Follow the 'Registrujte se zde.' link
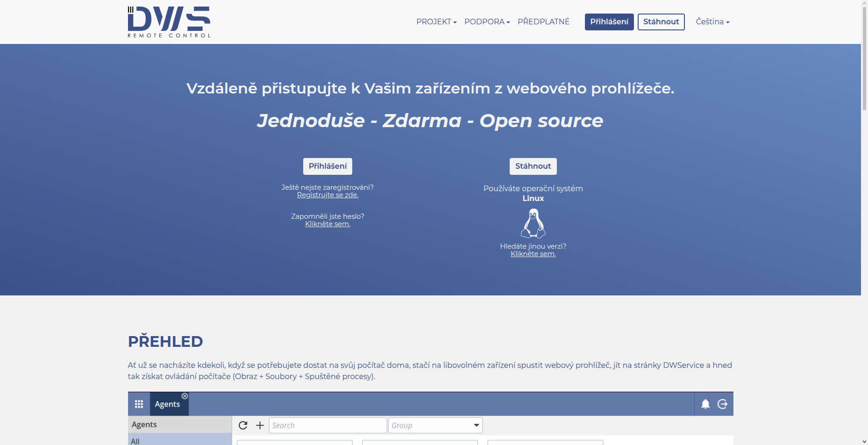868x445 pixels. (x=327, y=195)
